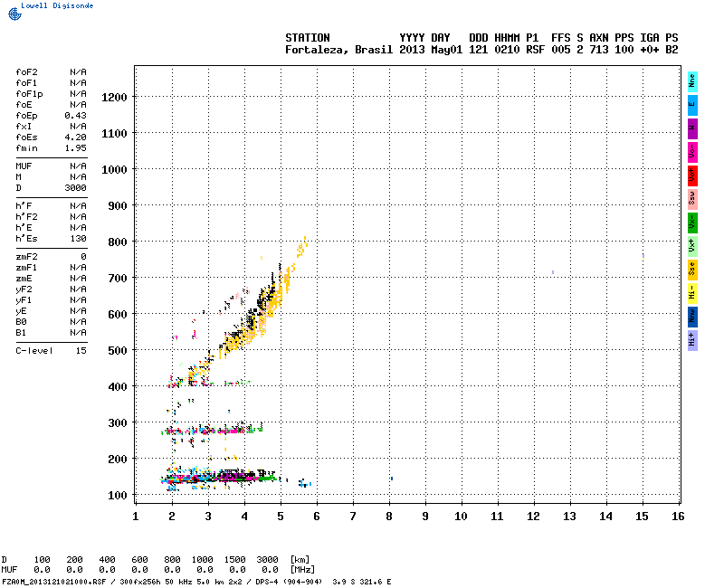Click the yellow F-layer trace top near 800 km
The width and height of the screenshot is (724, 588).
(x=302, y=247)
